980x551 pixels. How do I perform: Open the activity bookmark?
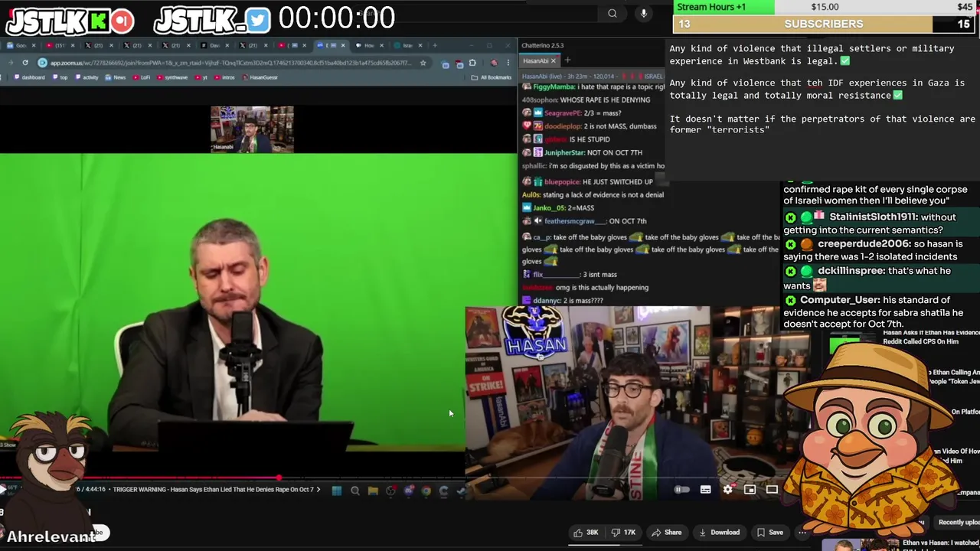click(x=87, y=77)
